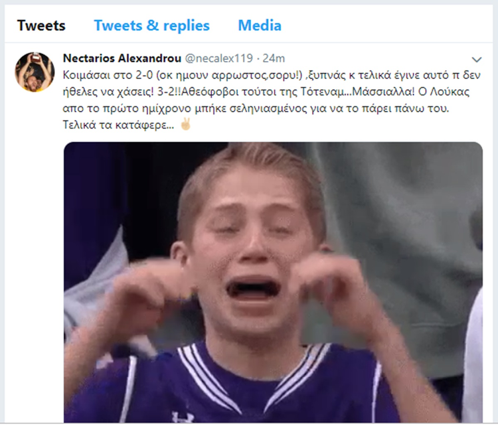Open the crying fan GIF attachment
This screenshot has height=448, width=498.
point(273,282)
